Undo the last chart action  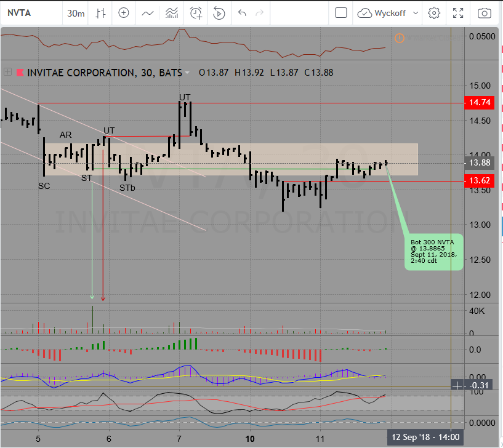241,13
